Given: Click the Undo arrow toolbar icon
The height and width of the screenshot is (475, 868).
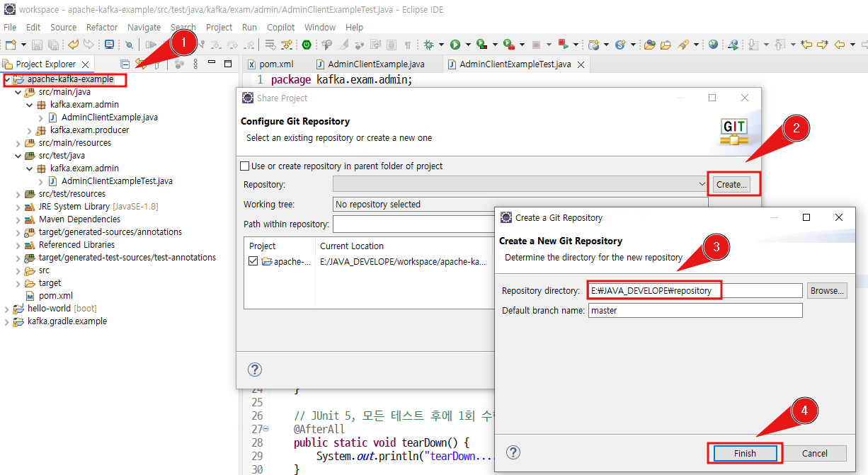Looking at the screenshot, I should [73, 45].
